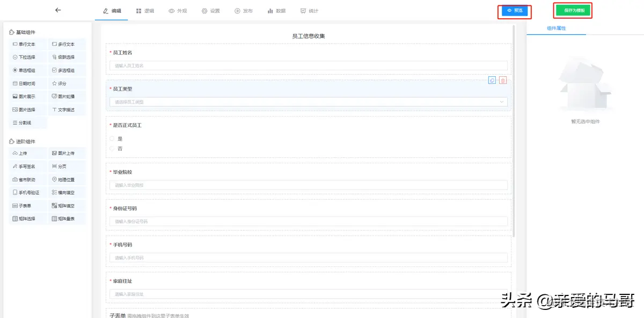Open the 设置 tab

point(211,11)
